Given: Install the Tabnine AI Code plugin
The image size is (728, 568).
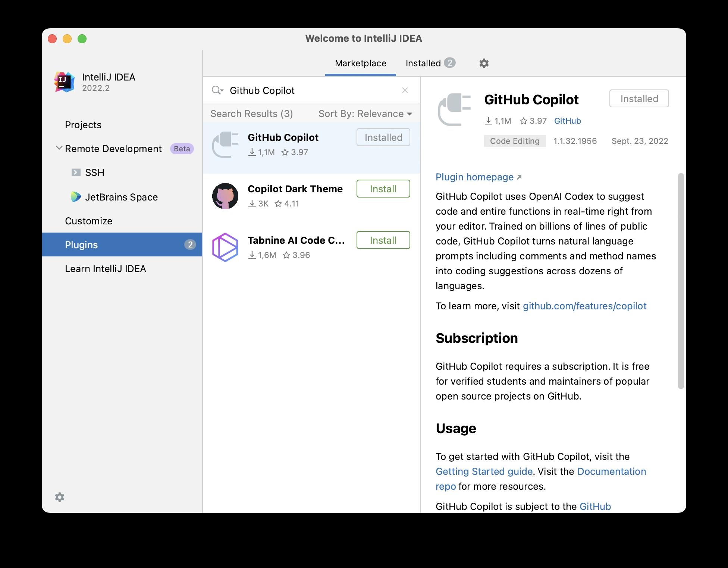Looking at the screenshot, I should tap(383, 240).
